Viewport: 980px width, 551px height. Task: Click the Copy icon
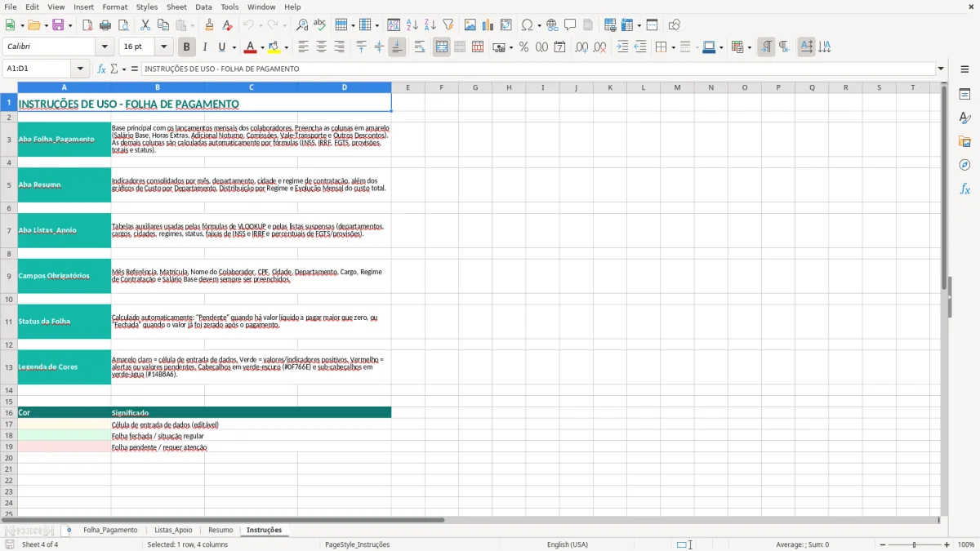(163, 25)
